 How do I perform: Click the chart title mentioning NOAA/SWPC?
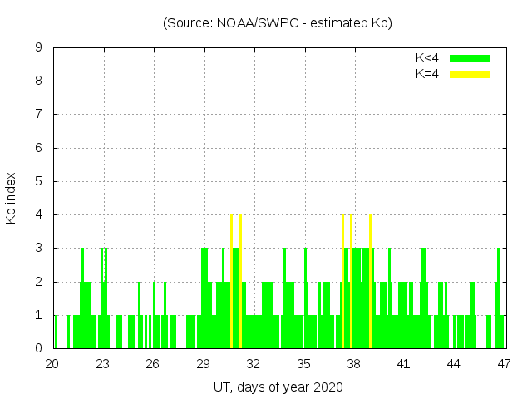click(278, 23)
